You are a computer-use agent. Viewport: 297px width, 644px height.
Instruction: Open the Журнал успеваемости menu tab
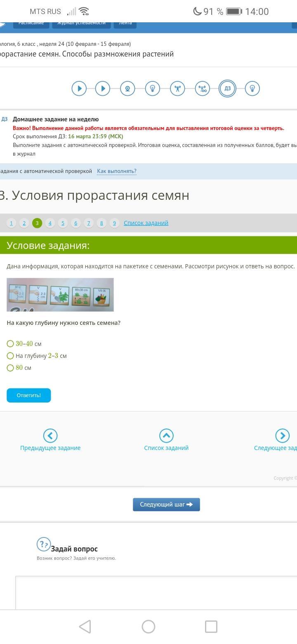[x=81, y=24]
